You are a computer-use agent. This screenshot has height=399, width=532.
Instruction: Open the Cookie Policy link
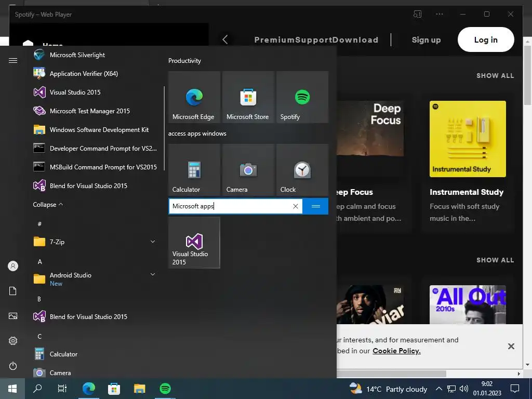tap(396, 351)
